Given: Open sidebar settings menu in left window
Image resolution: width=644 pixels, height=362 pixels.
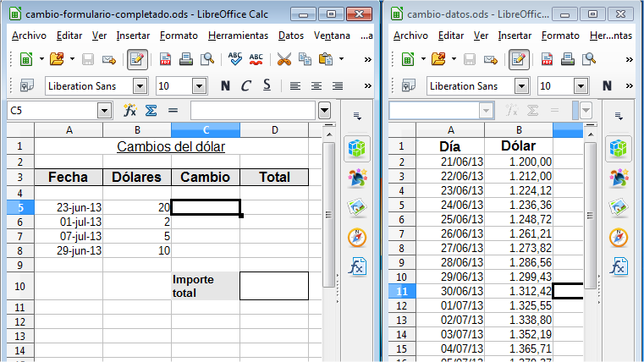Looking at the screenshot, I should (x=357, y=117).
